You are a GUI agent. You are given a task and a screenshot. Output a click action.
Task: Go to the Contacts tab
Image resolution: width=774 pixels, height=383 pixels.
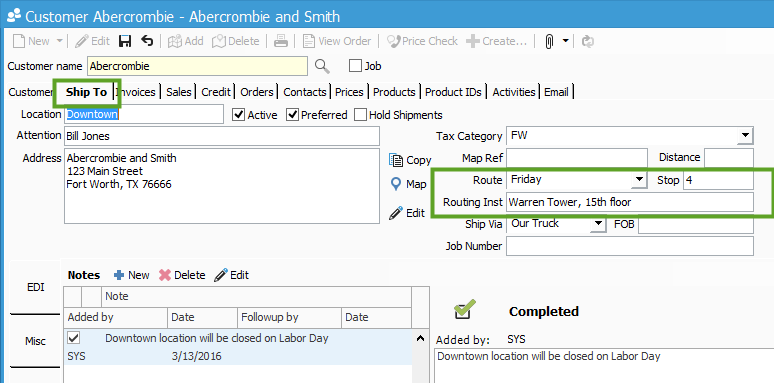tap(305, 92)
